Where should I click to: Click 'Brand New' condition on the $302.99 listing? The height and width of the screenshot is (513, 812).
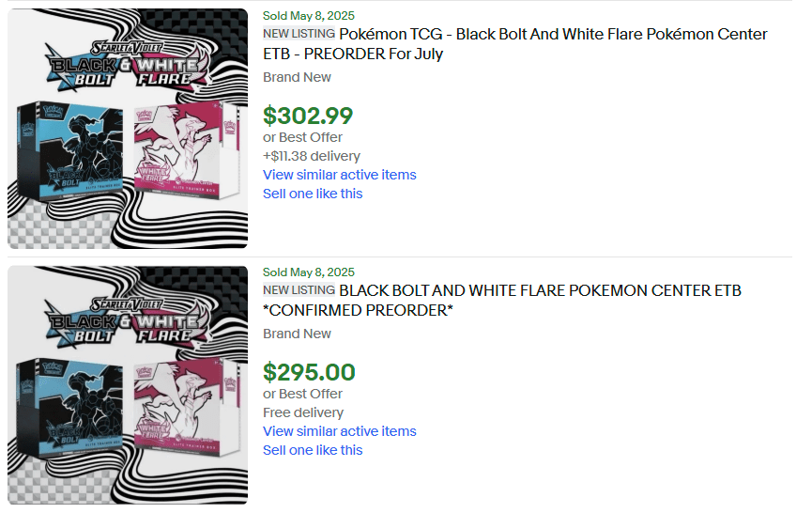click(297, 77)
